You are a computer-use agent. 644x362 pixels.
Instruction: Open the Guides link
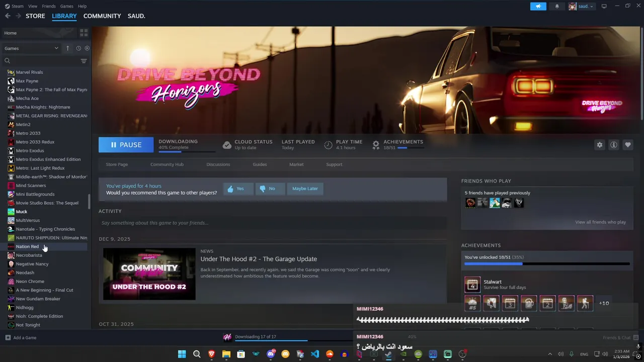[x=260, y=164]
